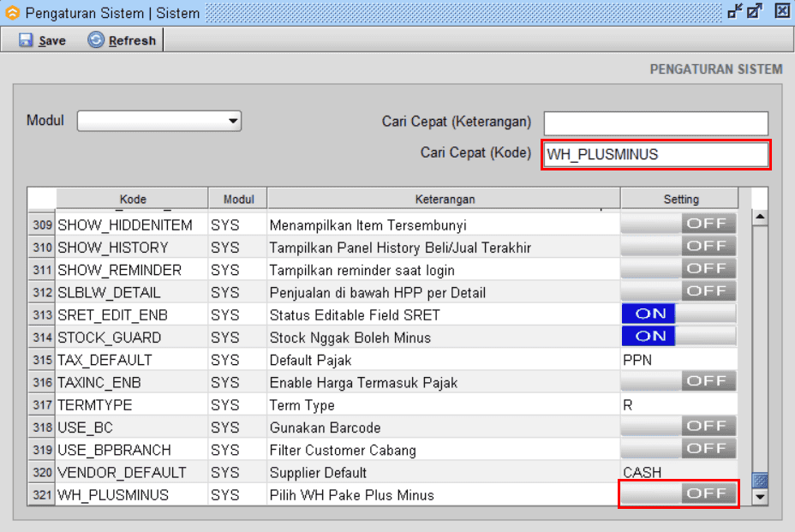Click the Save disk icon

[x=26, y=40]
